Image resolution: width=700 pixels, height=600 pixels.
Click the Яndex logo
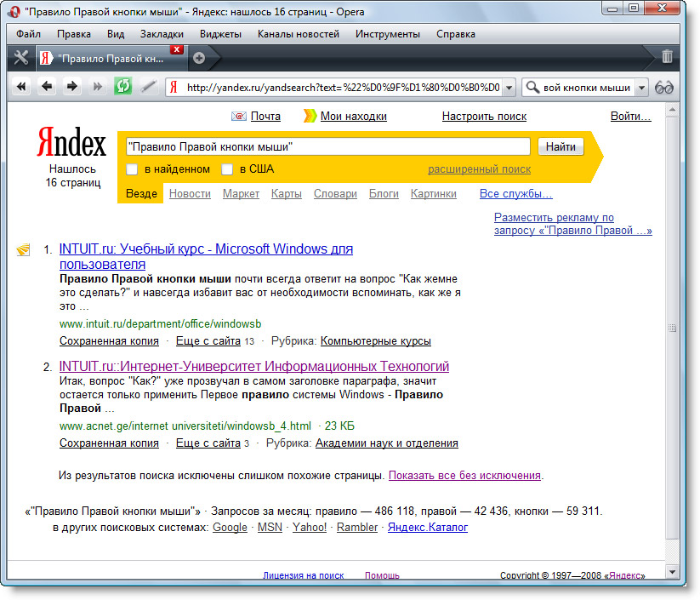(x=71, y=142)
